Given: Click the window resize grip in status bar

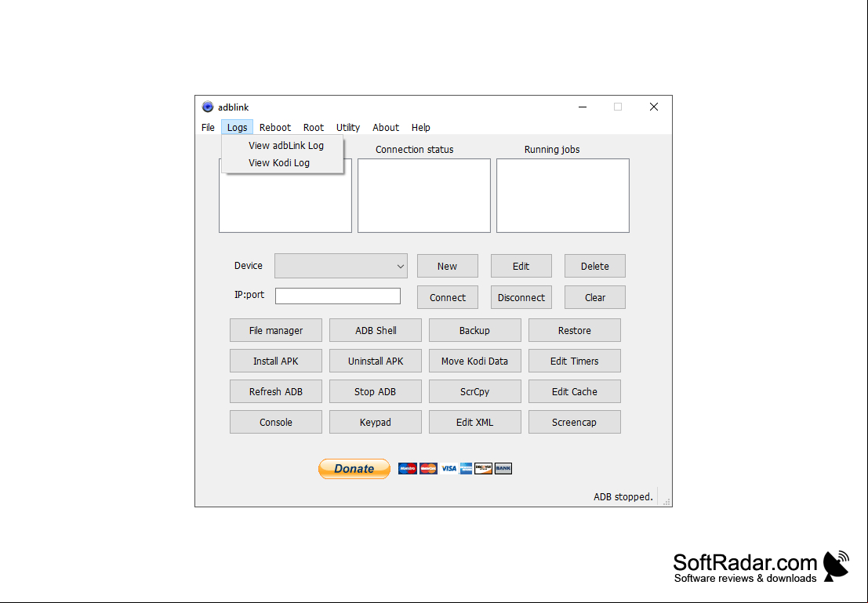Looking at the screenshot, I should 666,502.
